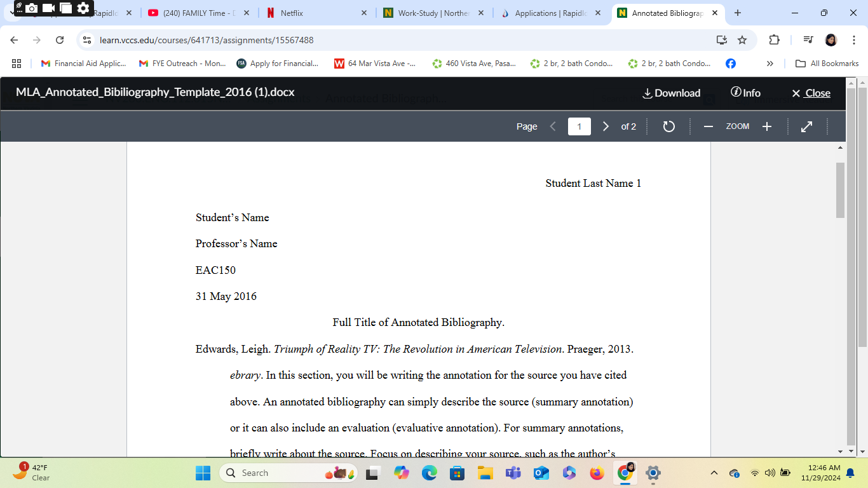Rotate the document page

(x=668, y=126)
